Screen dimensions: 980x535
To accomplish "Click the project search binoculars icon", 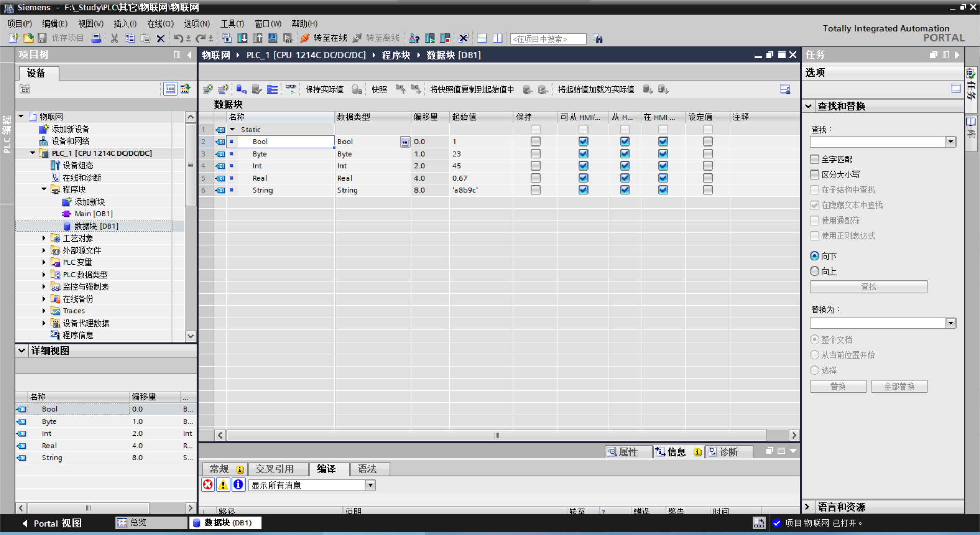I will coord(598,39).
